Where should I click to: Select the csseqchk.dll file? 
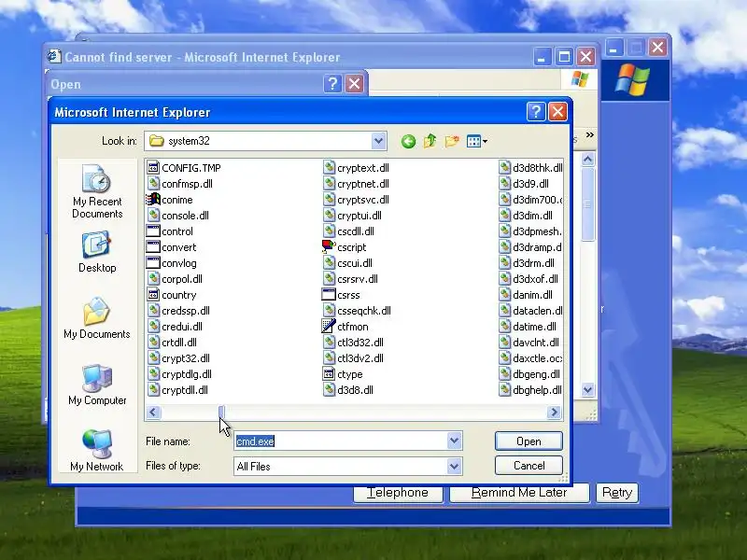[358, 311]
